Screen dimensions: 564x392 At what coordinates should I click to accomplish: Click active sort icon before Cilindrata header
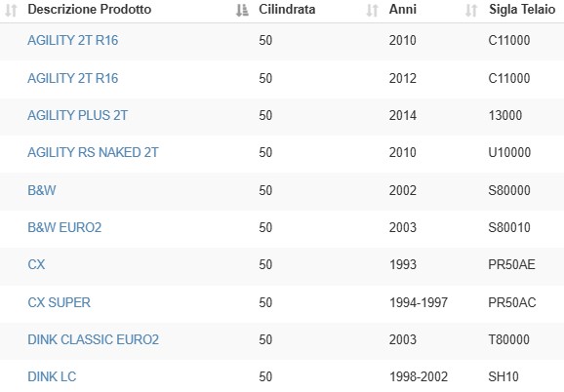click(x=242, y=11)
